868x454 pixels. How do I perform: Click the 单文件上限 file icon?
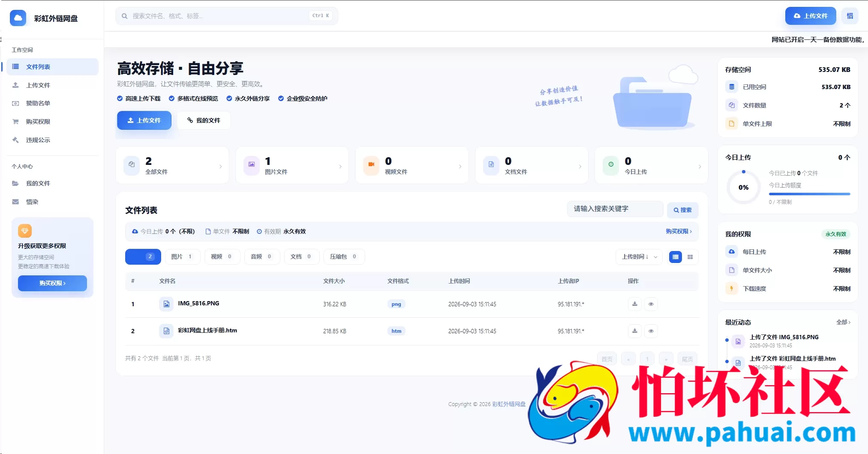click(x=732, y=124)
